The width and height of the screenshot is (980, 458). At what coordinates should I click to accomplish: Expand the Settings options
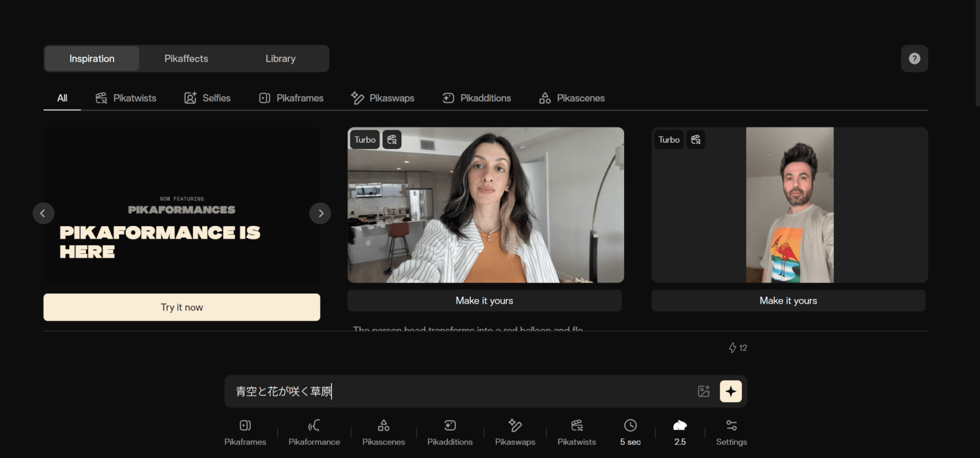click(x=731, y=432)
